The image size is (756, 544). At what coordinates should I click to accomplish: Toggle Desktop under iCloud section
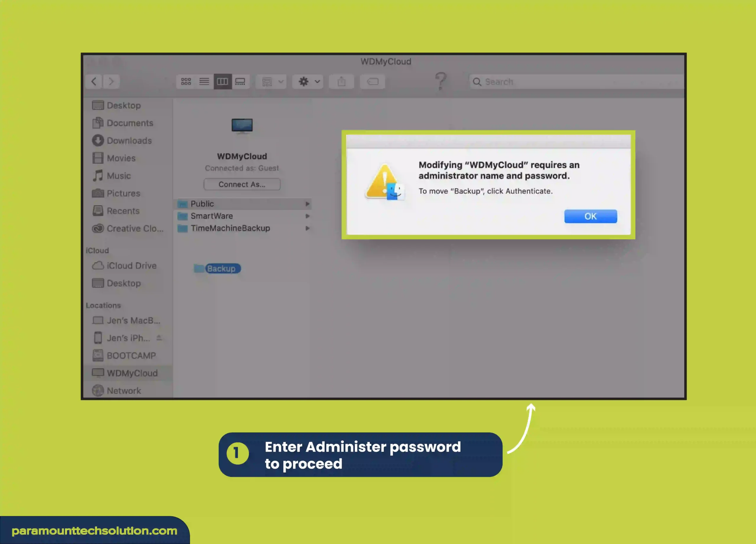point(123,283)
